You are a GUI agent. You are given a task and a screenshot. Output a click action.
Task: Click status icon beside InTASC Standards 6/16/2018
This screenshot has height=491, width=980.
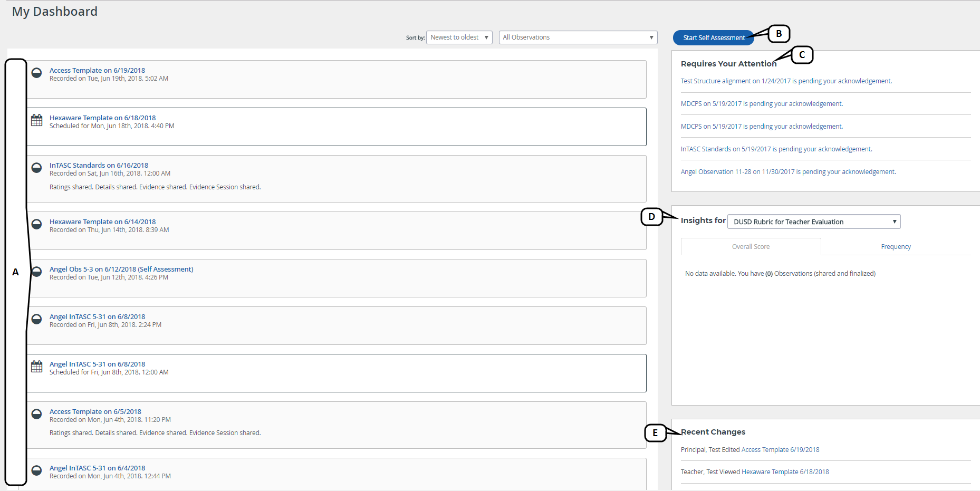pos(36,168)
